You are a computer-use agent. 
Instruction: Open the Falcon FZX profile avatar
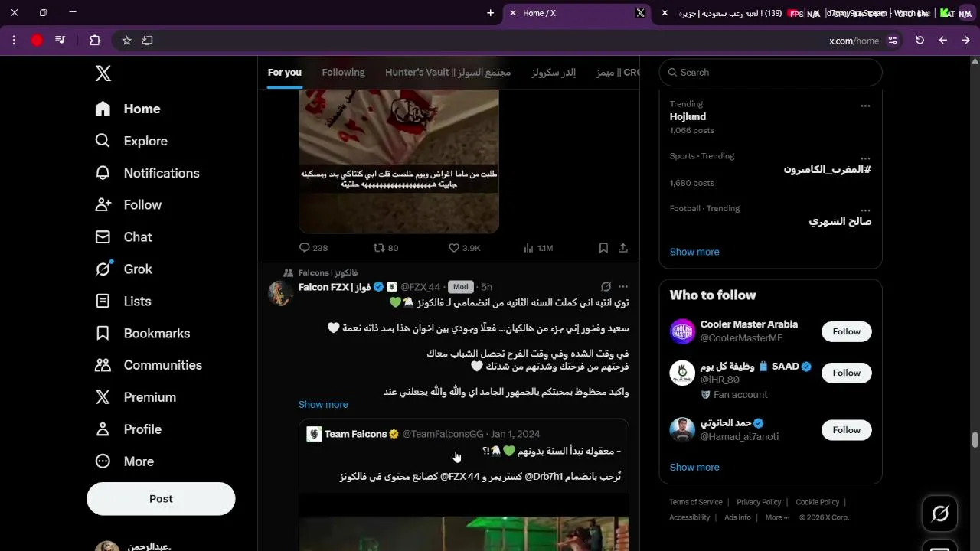(281, 293)
